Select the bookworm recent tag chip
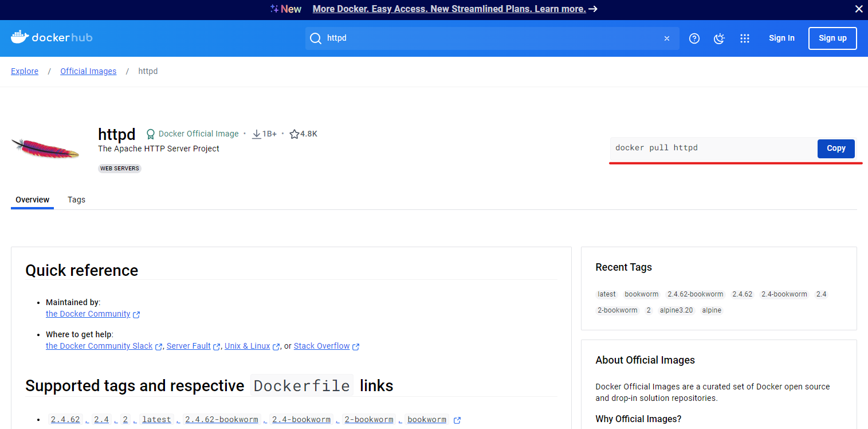The image size is (868, 429). 642,294
